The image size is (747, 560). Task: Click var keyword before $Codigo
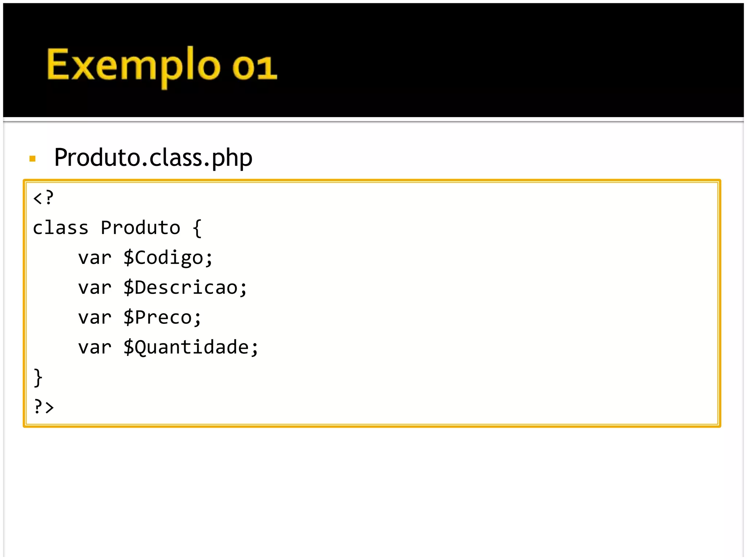tap(94, 258)
